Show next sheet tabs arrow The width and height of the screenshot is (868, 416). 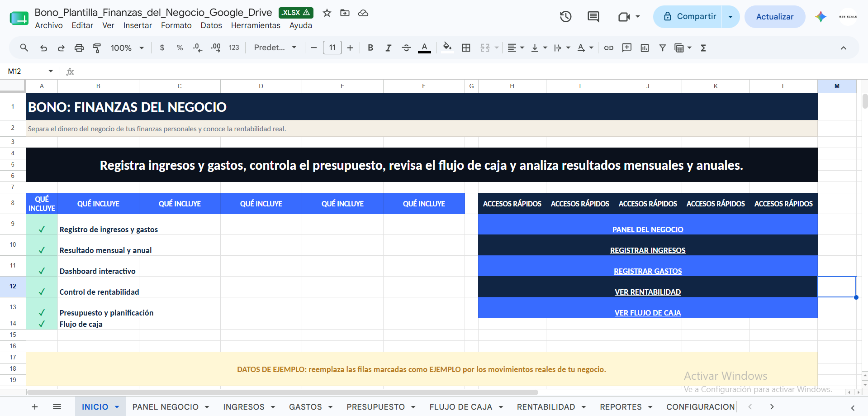[x=772, y=406]
